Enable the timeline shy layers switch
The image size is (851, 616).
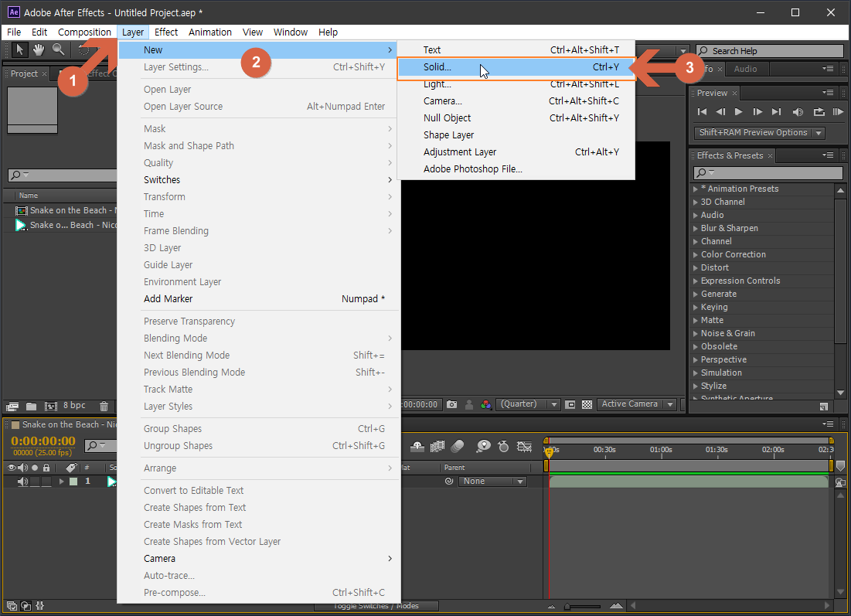(417, 447)
